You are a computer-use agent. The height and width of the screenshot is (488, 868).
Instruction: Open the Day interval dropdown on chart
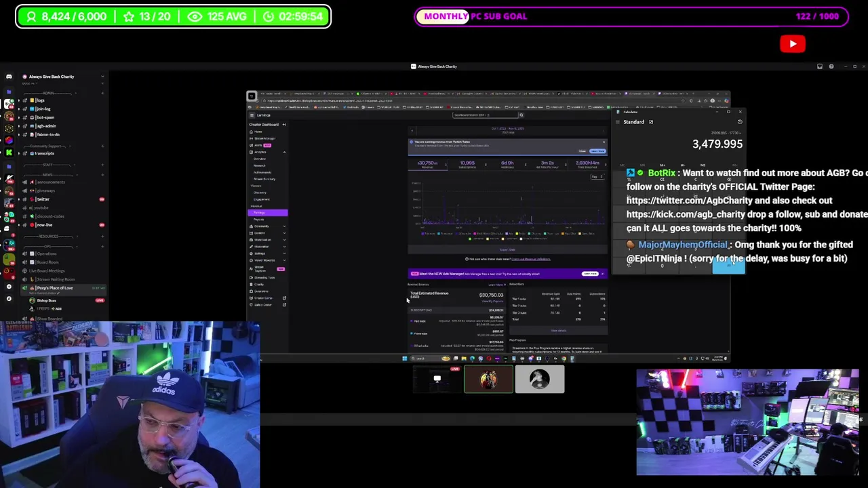[597, 177]
